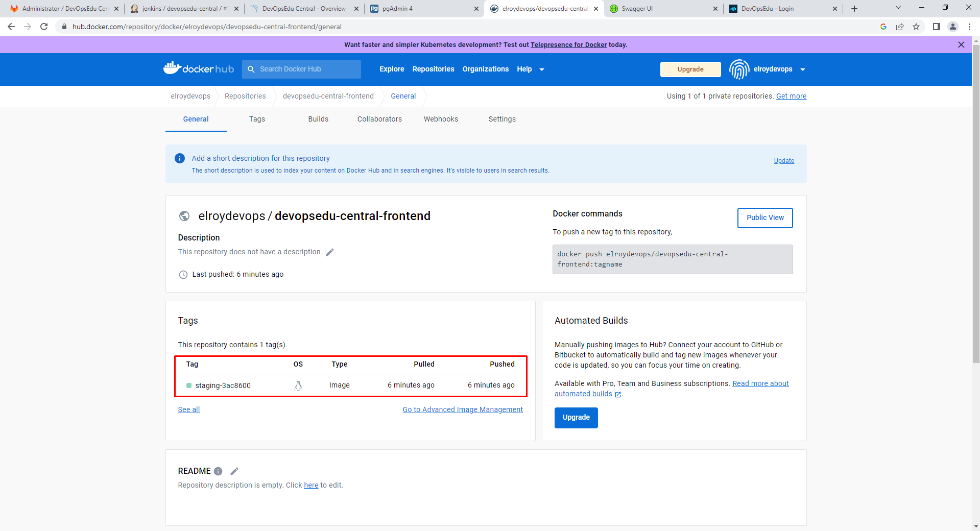The width and height of the screenshot is (980, 531).
Task: Click devopsedu-central-frontend in the breadcrumb
Action: pos(328,96)
